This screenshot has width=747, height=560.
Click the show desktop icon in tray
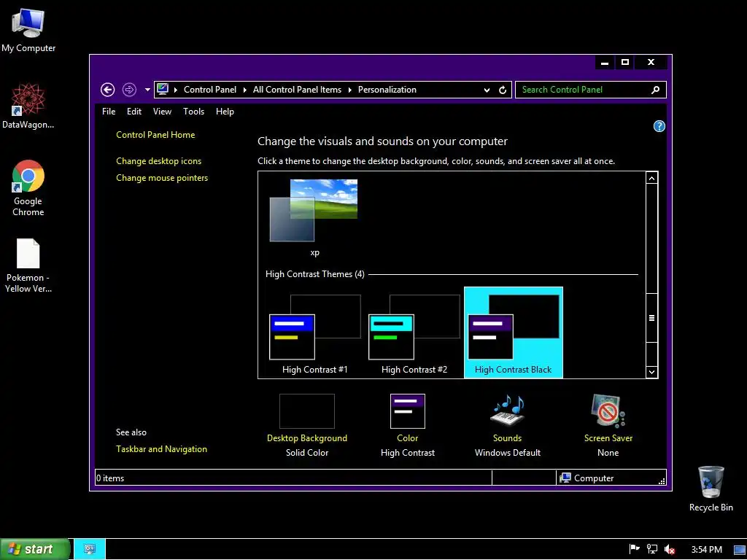click(740, 550)
